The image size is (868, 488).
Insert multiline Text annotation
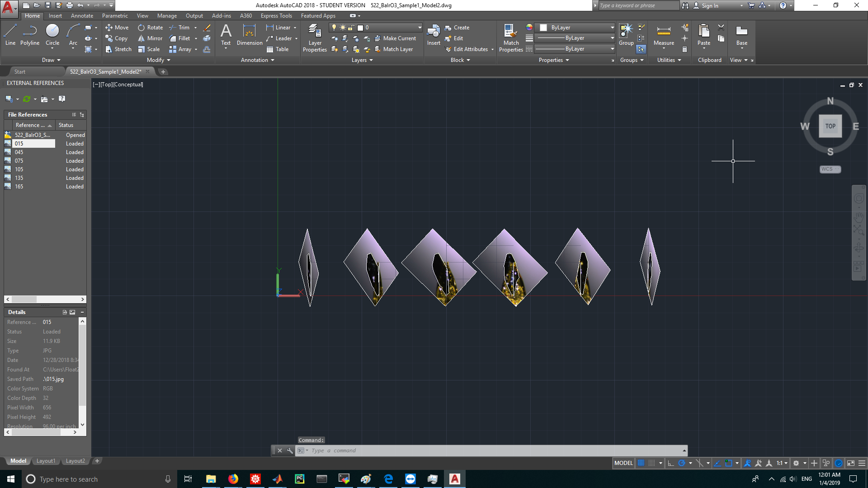point(226,35)
